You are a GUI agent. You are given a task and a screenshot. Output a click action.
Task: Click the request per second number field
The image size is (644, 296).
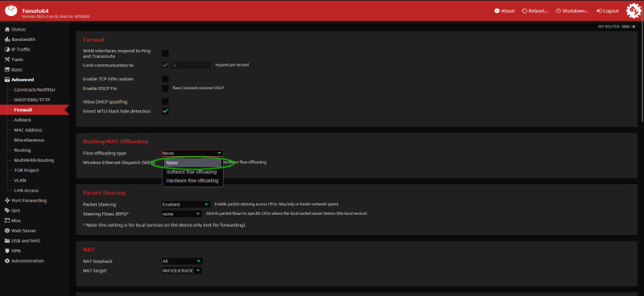tap(191, 65)
